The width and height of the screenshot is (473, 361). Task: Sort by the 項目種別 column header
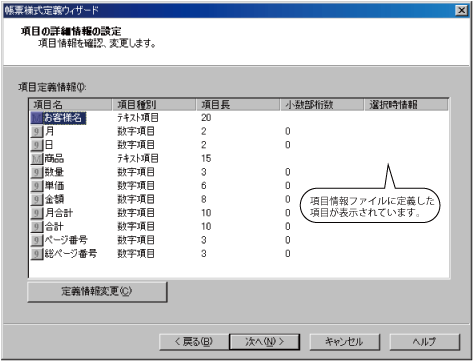(x=154, y=105)
